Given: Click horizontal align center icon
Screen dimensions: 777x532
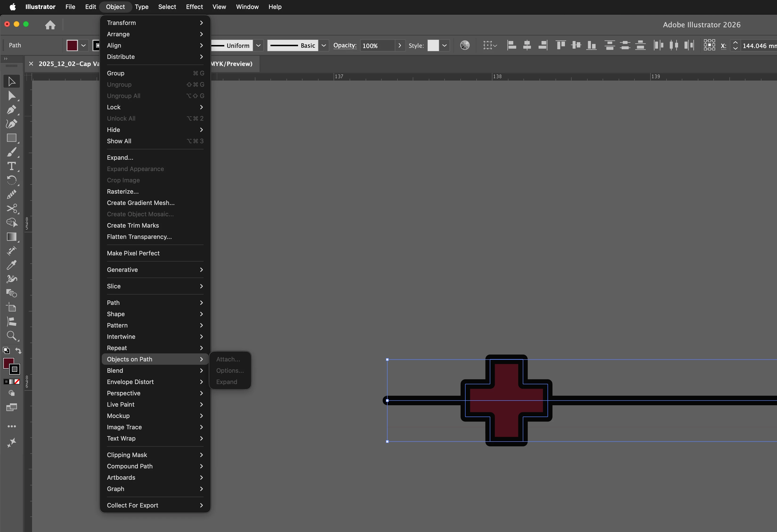Looking at the screenshot, I should (527, 45).
